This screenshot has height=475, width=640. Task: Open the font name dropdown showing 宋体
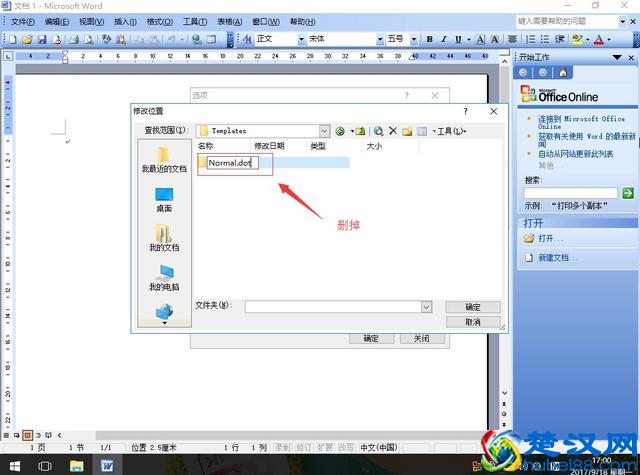click(x=380, y=39)
